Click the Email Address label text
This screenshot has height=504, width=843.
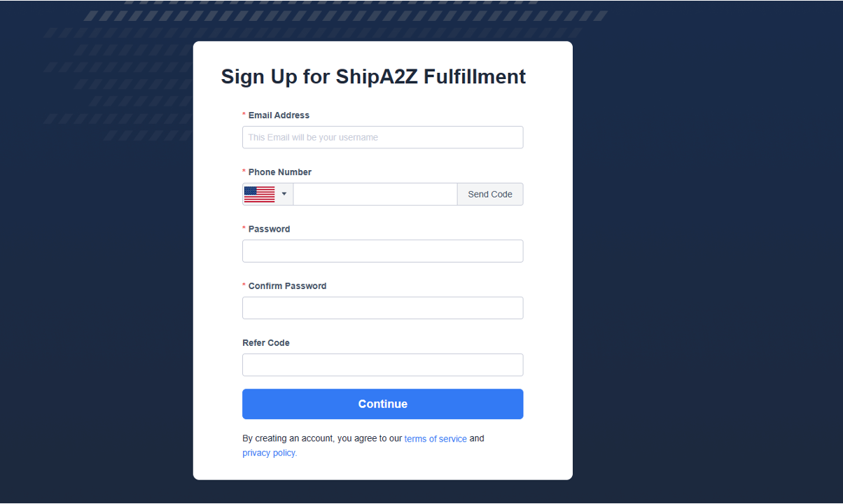pos(279,115)
